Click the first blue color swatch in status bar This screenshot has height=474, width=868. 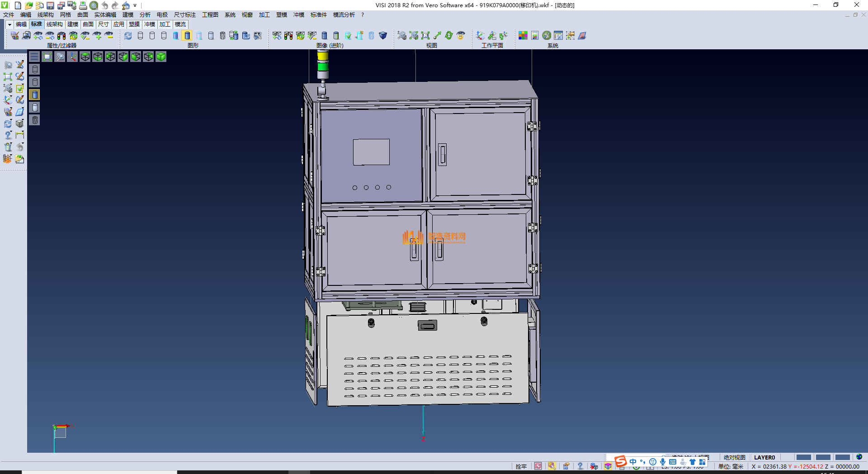tap(803, 457)
